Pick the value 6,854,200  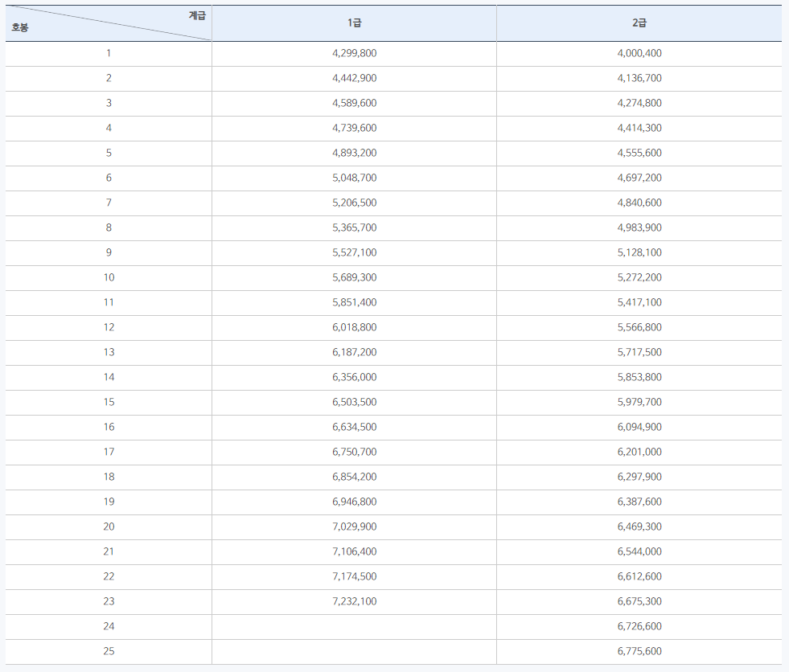click(354, 477)
